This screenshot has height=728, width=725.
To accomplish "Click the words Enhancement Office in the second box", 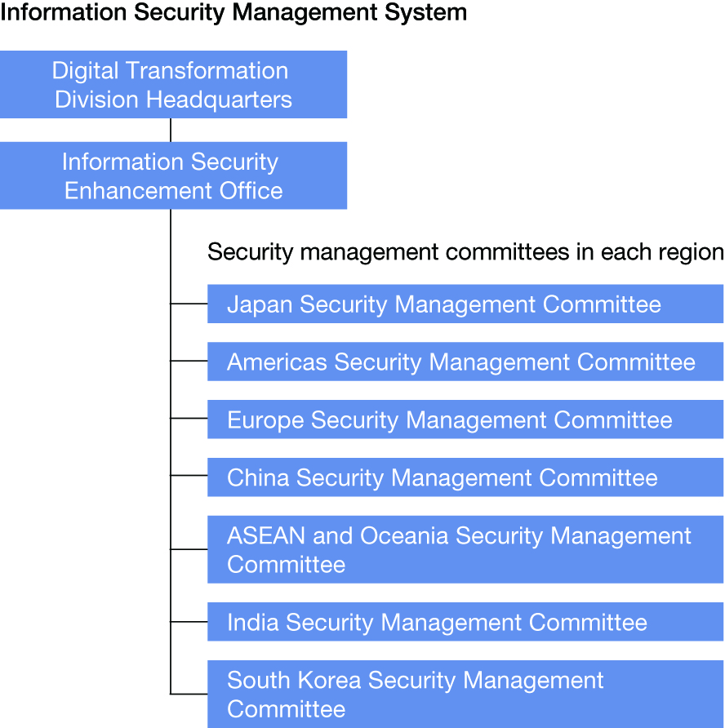I will click(173, 191).
